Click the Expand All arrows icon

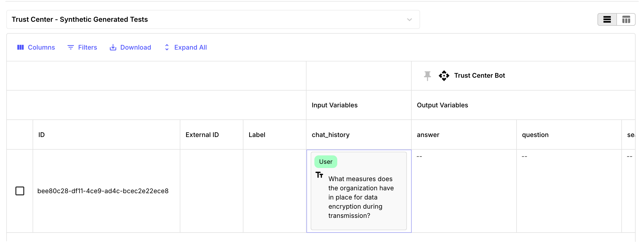(x=167, y=47)
